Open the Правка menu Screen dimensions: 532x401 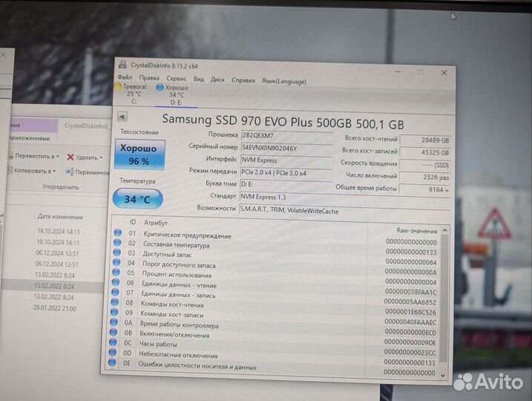point(149,78)
